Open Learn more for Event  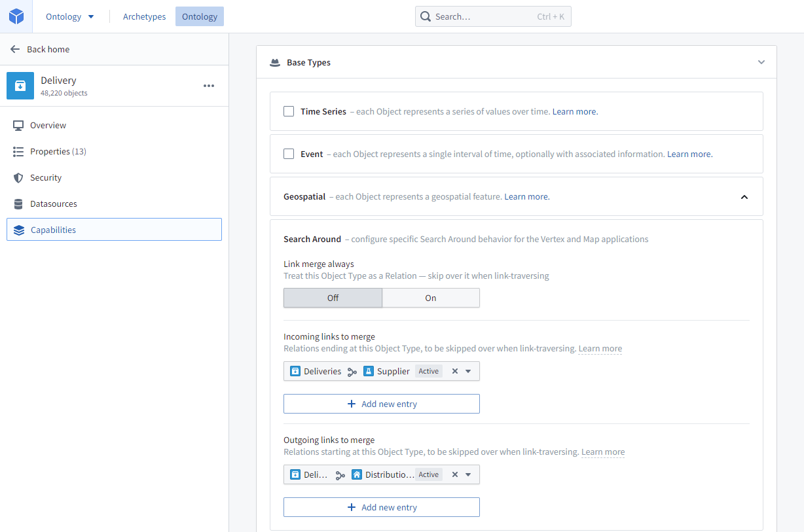pyautogui.click(x=689, y=154)
